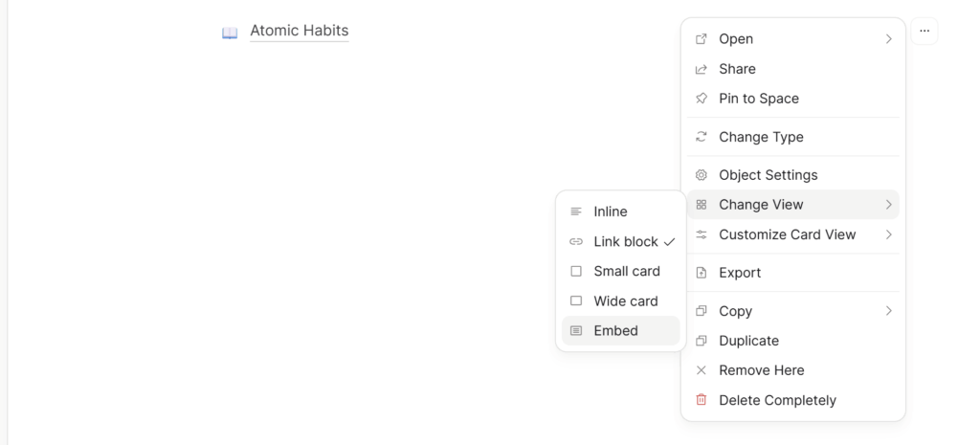Click the book icon beside Atomic Habits
Image resolution: width=980 pixels, height=445 pixels.
[230, 33]
